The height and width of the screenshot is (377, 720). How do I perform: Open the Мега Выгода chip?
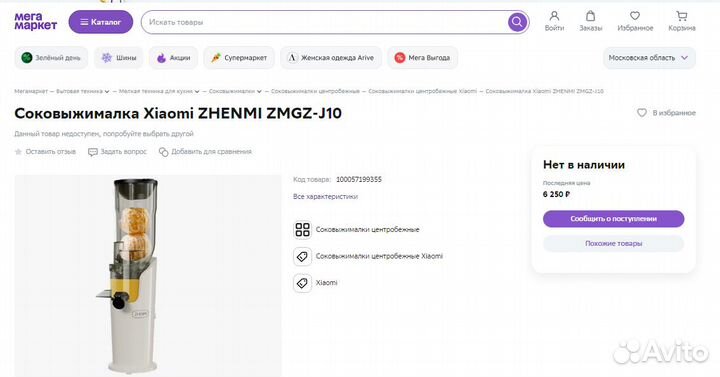[x=422, y=58]
